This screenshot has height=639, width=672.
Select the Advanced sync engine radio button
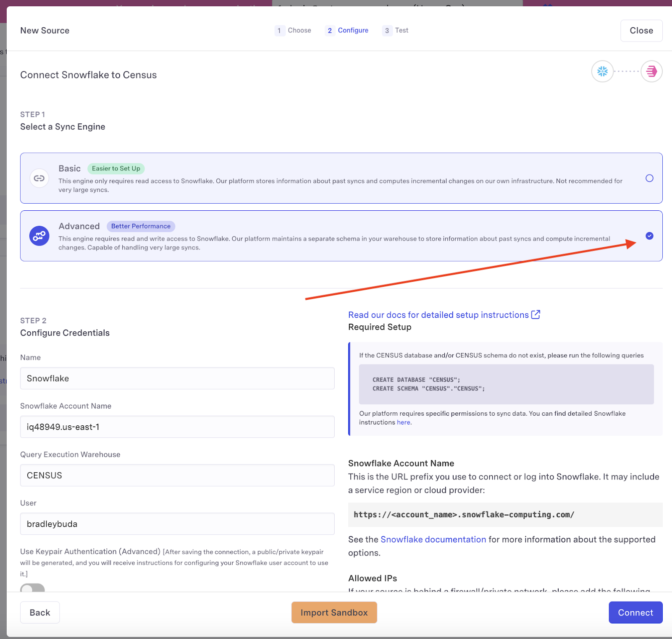click(649, 236)
